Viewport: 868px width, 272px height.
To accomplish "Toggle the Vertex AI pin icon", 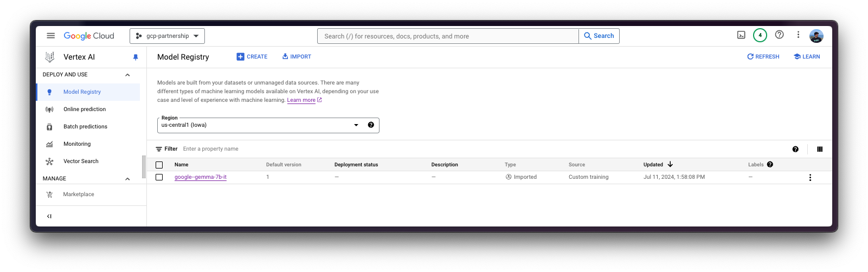I will coord(136,57).
